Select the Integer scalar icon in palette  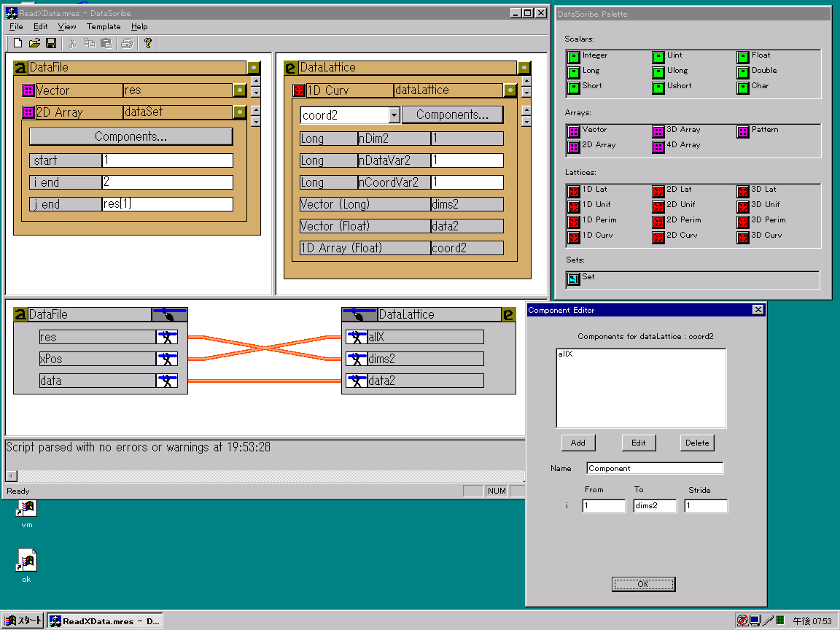tap(574, 57)
